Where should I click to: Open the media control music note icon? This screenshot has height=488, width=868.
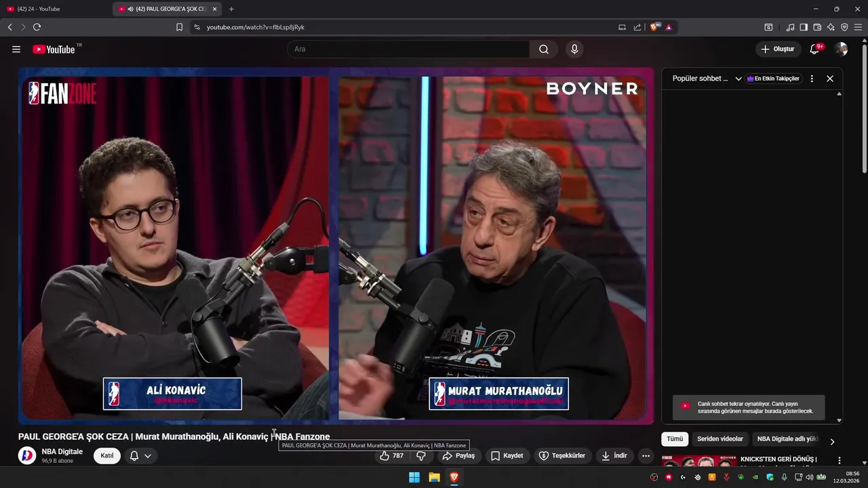(790, 27)
